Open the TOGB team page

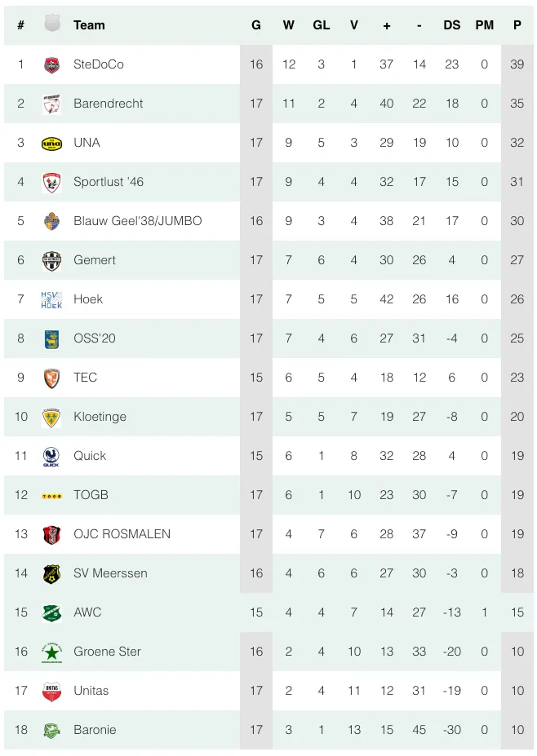(91, 495)
